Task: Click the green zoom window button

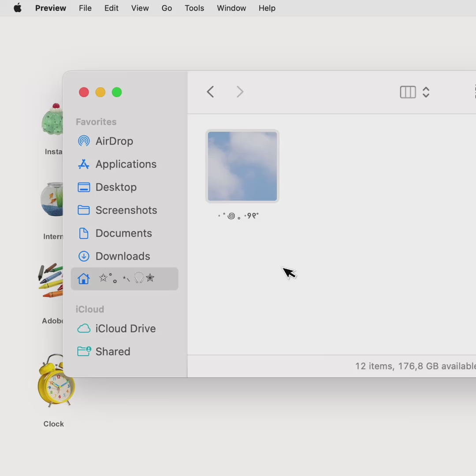Action: pos(117,92)
